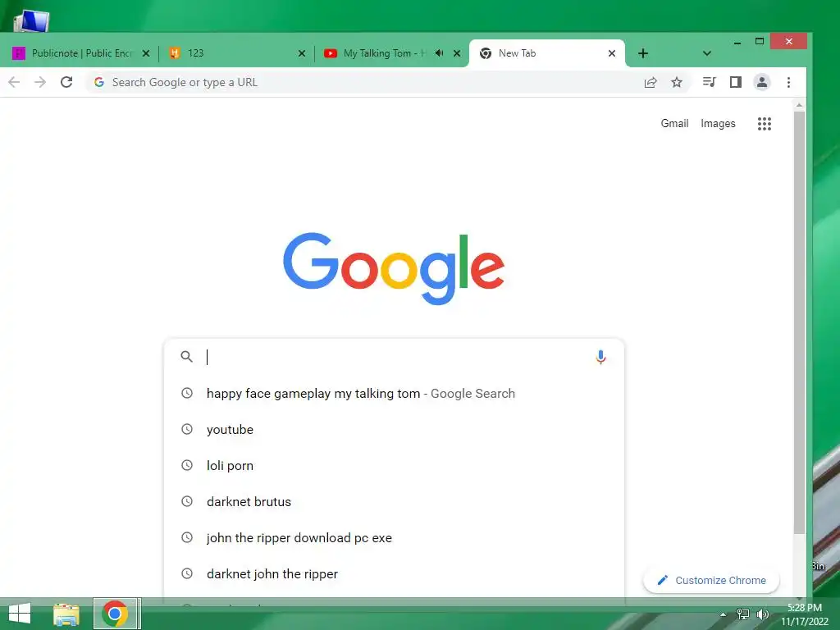Select the darknet john the ripper suggestion

point(394,573)
